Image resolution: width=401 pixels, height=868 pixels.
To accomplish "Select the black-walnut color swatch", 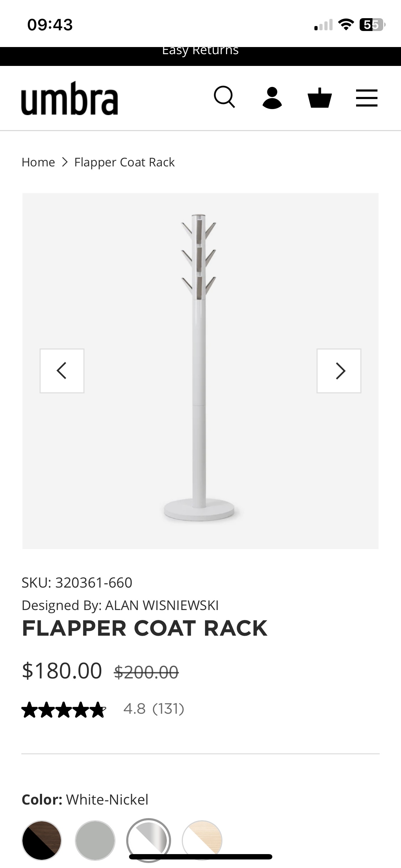I will tap(42, 840).
